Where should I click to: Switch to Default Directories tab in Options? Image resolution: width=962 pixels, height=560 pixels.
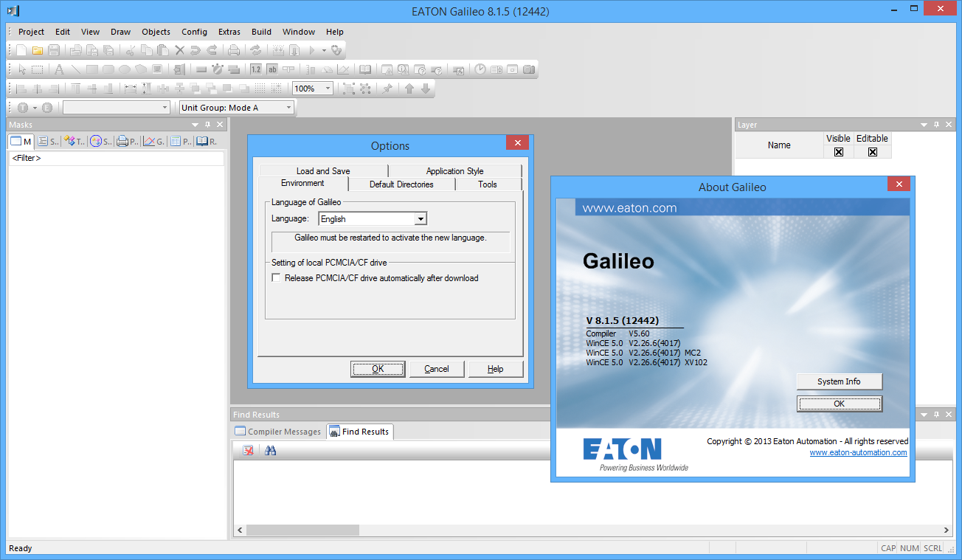401,184
